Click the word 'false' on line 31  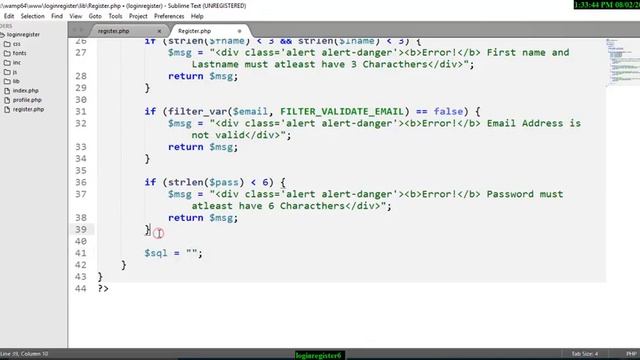[x=448, y=111]
